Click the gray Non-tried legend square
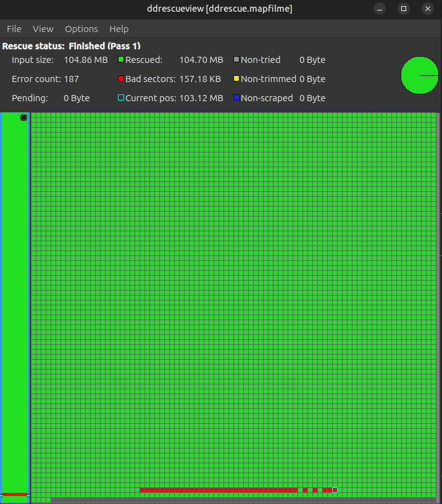Viewport: 442px width, 504px height. (x=236, y=60)
